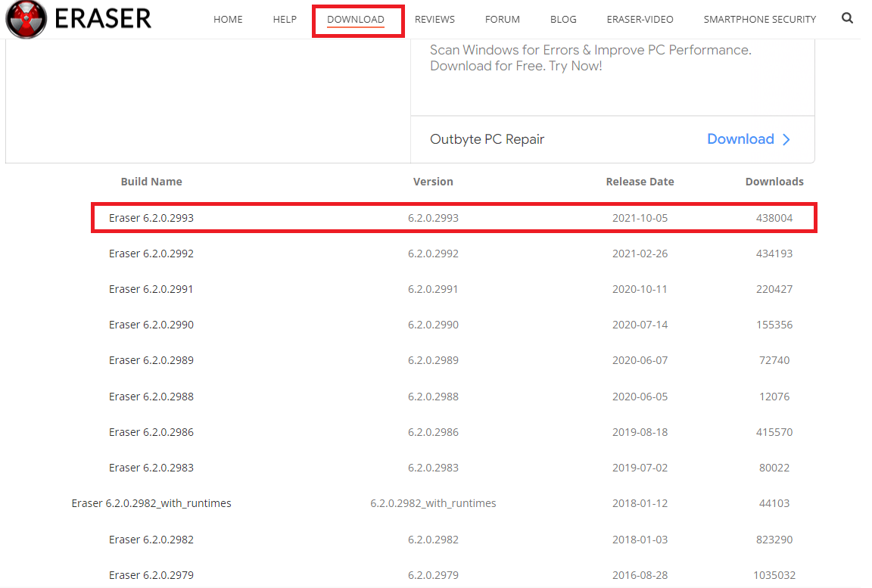This screenshot has width=872, height=588.
Task: Select version cell 6.2.0.2979
Action: coord(433,575)
